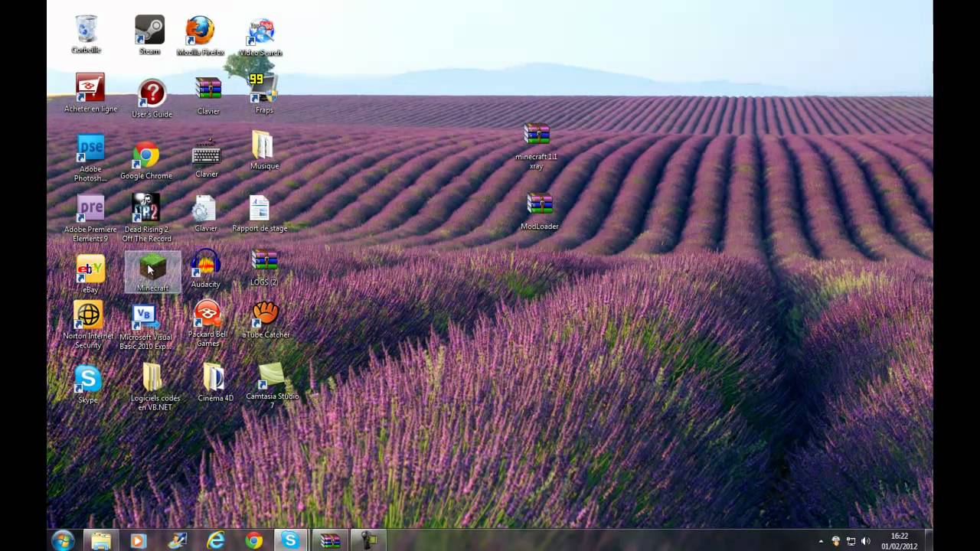Launch Fraps from the desktop

[264, 94]
